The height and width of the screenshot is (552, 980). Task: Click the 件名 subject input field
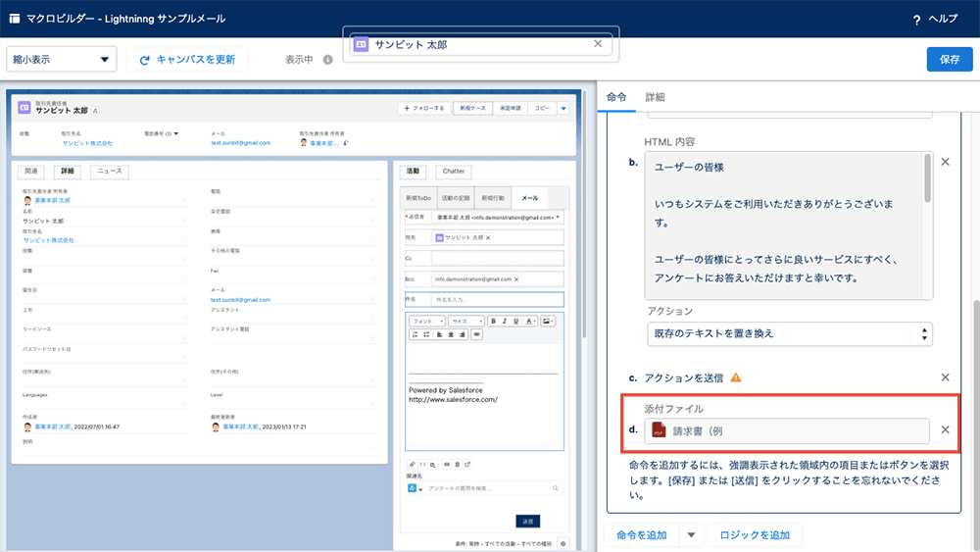498,299
